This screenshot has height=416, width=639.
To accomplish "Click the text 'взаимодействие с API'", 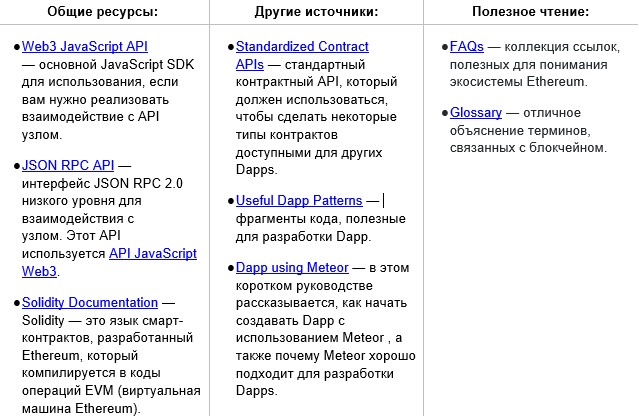I will [x=90, y=117].
